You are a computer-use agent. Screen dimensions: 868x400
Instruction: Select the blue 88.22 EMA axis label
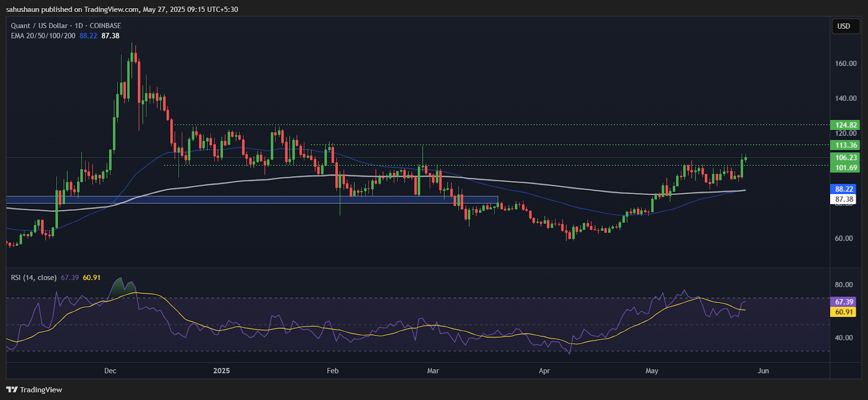tap(844, 189)
